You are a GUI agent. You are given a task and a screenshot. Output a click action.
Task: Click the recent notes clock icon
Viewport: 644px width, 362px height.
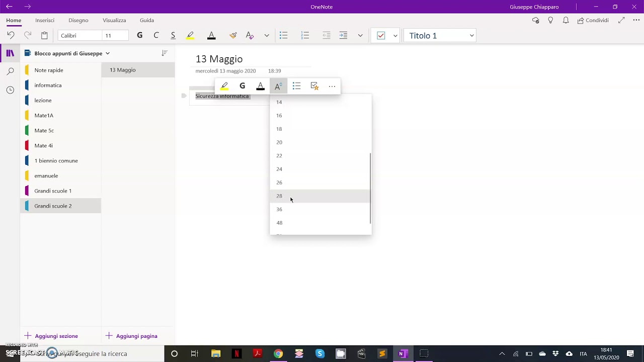click(x=10, y=90)
